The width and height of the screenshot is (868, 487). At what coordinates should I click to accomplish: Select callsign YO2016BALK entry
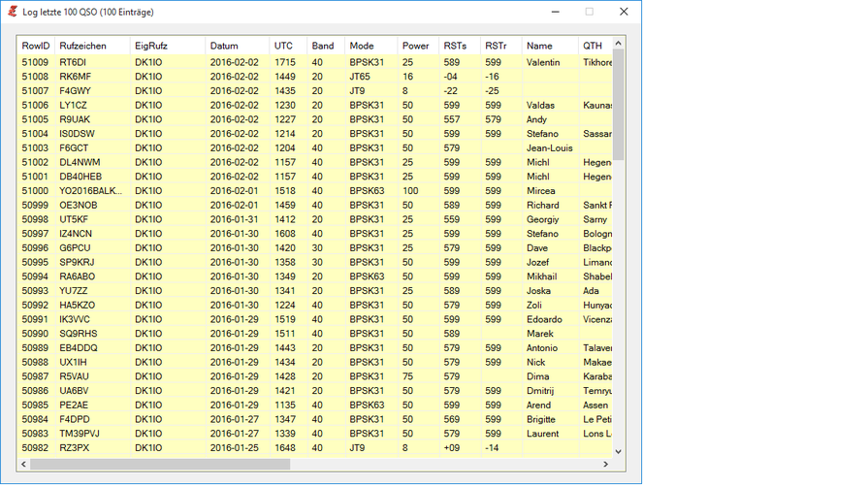tap(90, 191)
